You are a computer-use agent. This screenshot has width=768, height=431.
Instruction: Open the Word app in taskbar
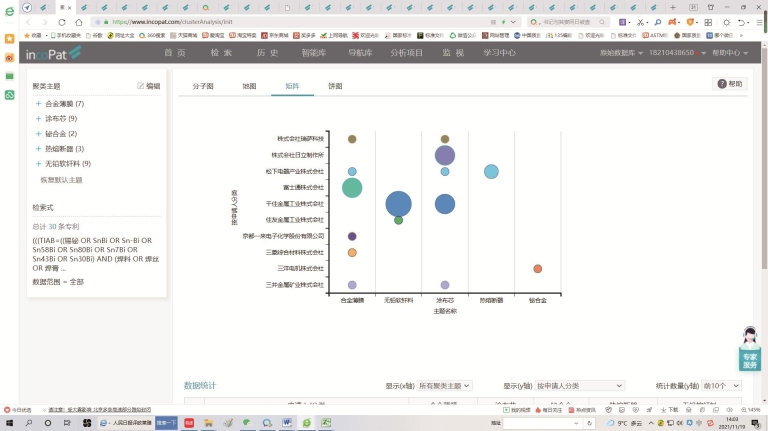[287, 422]
